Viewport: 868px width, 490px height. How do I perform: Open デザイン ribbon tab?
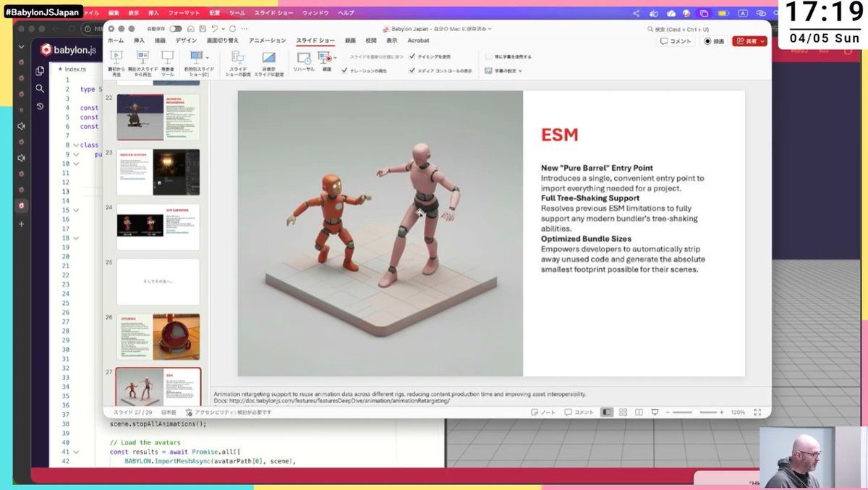186,41
